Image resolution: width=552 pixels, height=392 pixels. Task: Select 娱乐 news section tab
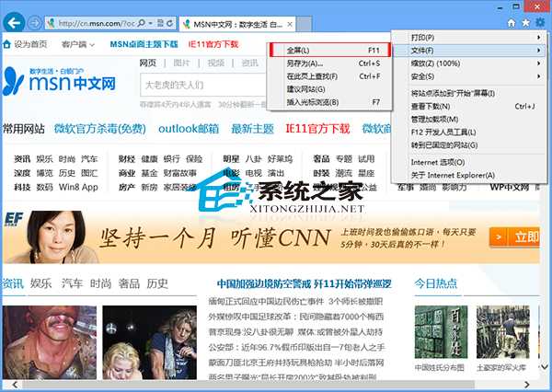click(40, 283)
